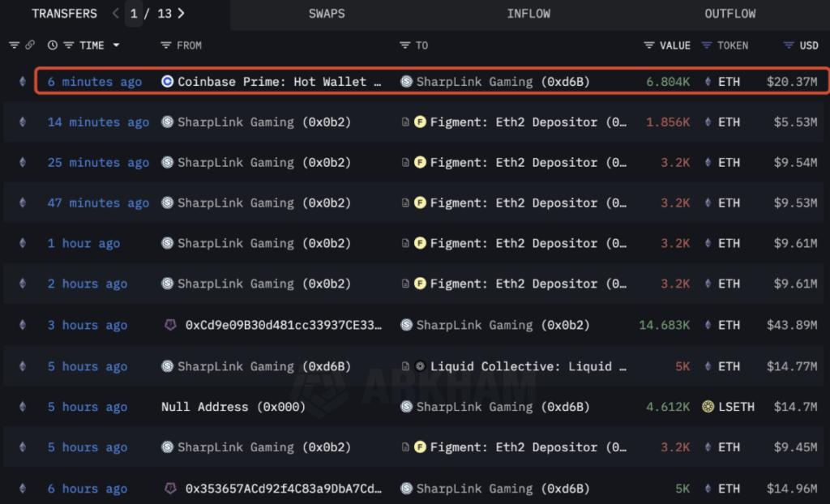Click the page number 1 field
Viewport: 830px width, 504px height.
[x=134, y=14]
